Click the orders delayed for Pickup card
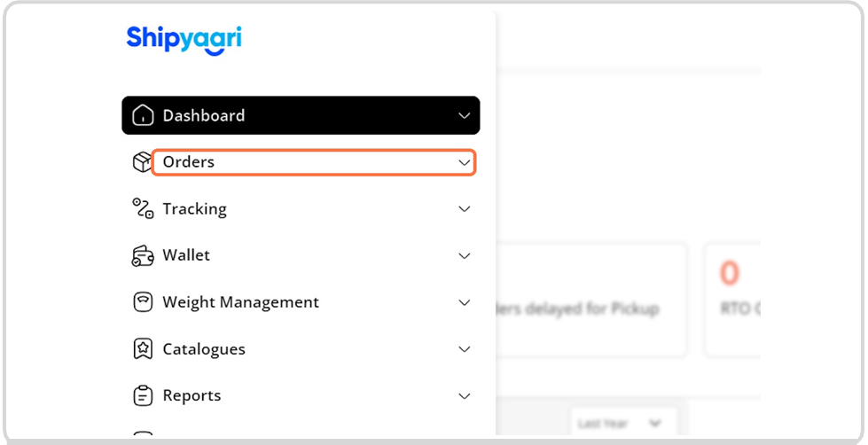This screenshot has height=445, width=868. coord(591,299)
